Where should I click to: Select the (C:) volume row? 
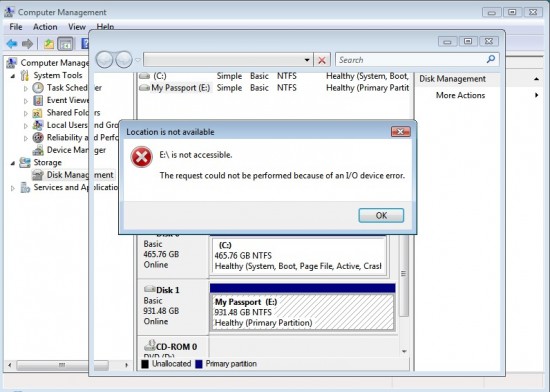coord(274,76)
